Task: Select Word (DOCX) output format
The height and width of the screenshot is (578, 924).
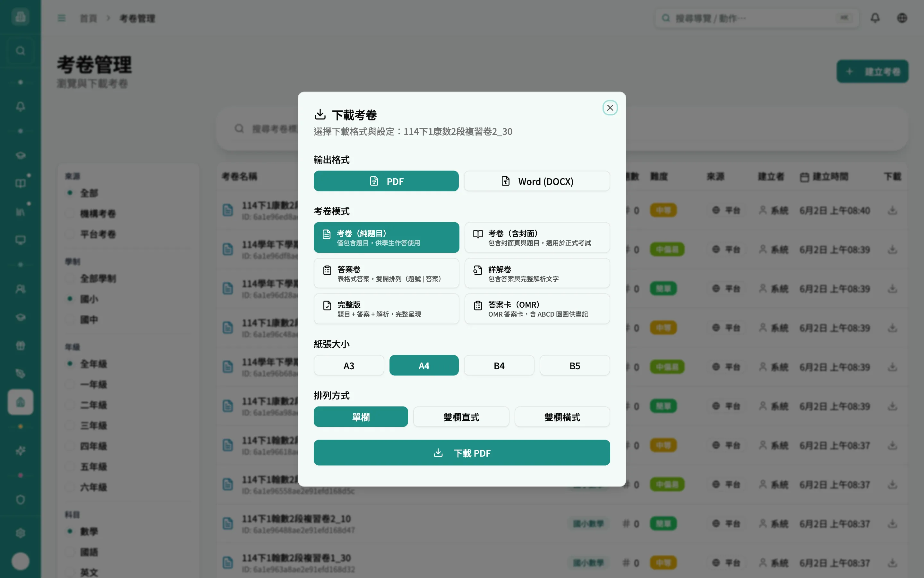Action: 537,181
